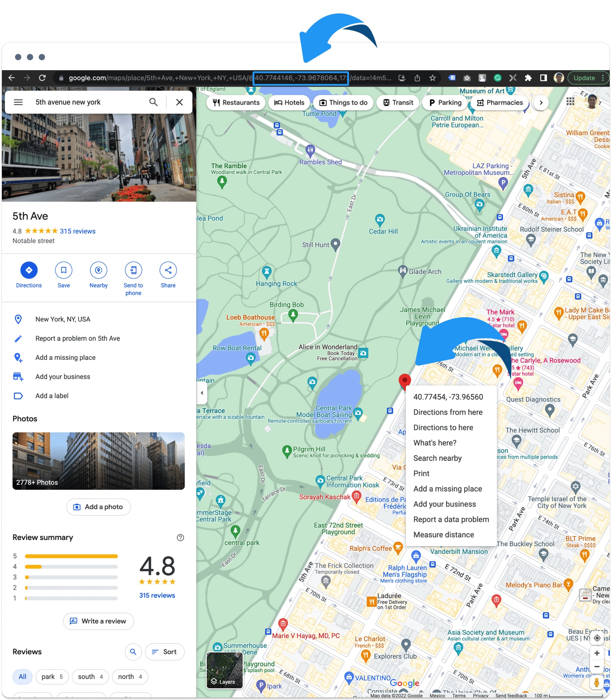This screenshot has height=700, width=612.
Task: Go back with browser back arrow
Action: 12,78
